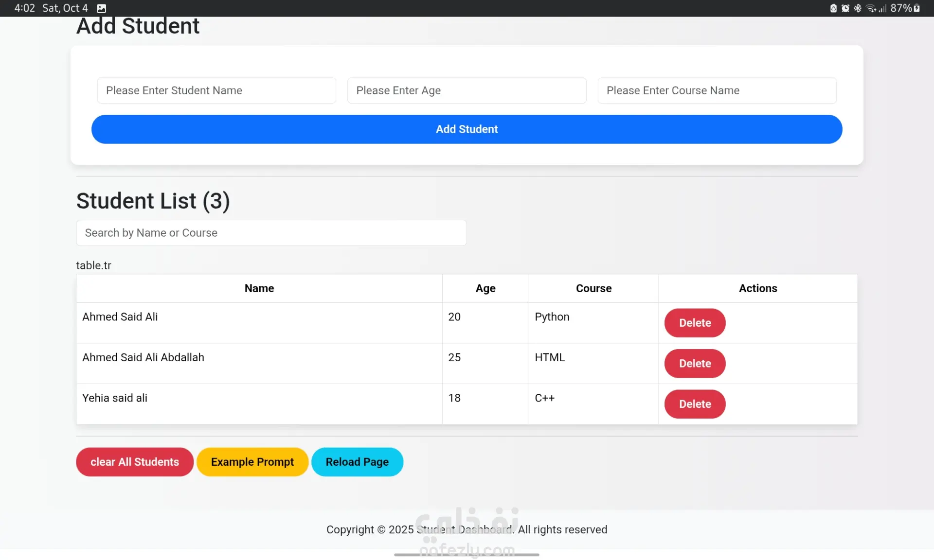This screenshot has width=934, height=560.
Task: Click the Search by Name or Course box
Action: click(x=271, y=233)
